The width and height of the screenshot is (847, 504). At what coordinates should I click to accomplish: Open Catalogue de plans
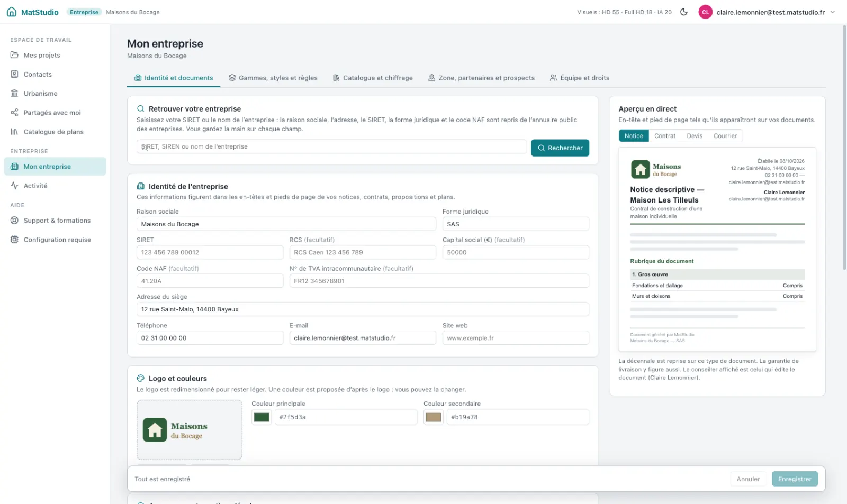55,132
